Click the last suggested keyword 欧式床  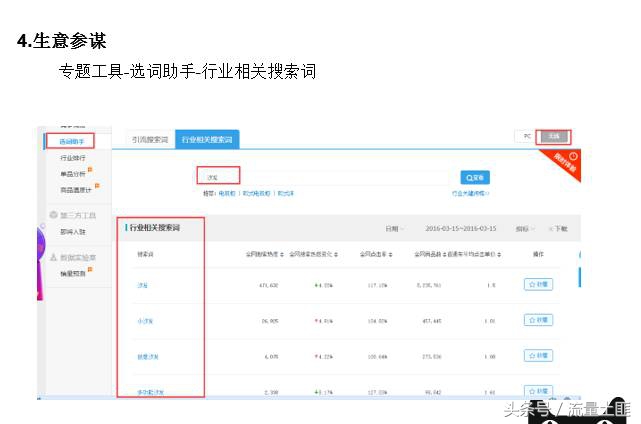click(285, 193)
